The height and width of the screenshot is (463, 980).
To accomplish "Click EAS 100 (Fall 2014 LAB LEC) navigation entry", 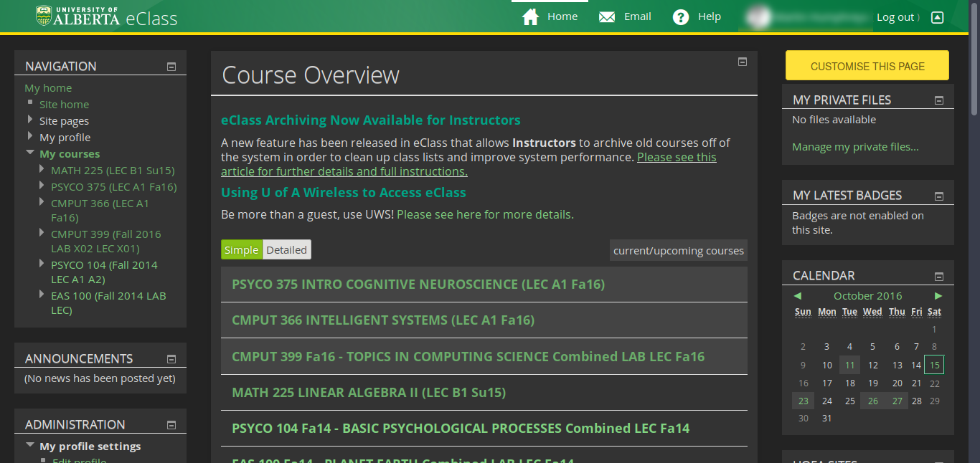I will [x=108, y=303].
